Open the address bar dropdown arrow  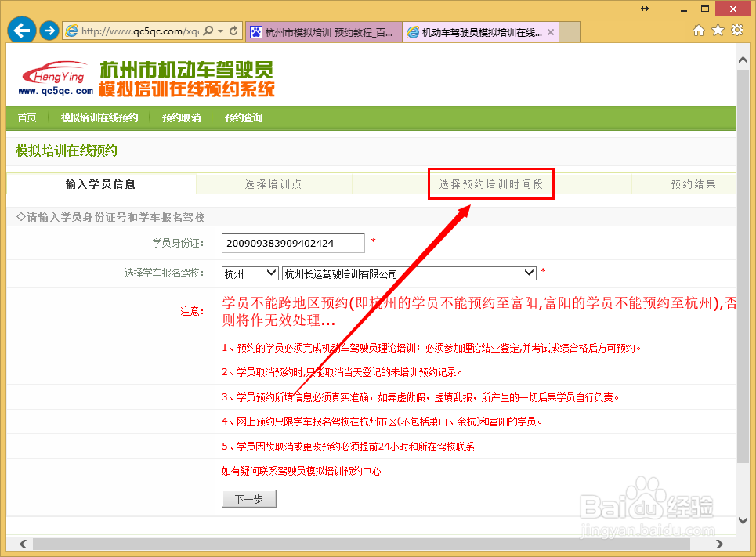[221, 31]
